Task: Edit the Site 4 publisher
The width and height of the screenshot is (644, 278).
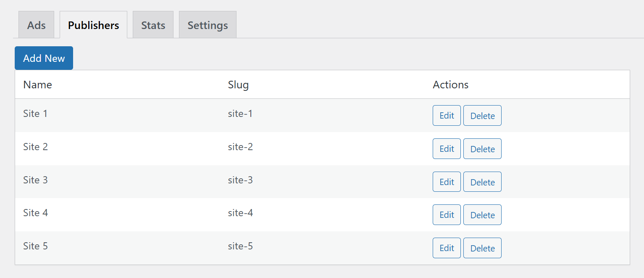Action: (447, 215)
